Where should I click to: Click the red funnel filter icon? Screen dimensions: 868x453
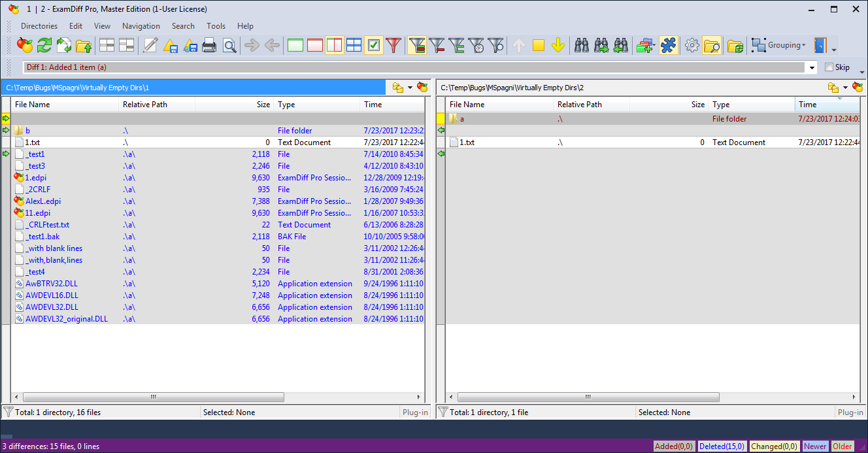393,45
